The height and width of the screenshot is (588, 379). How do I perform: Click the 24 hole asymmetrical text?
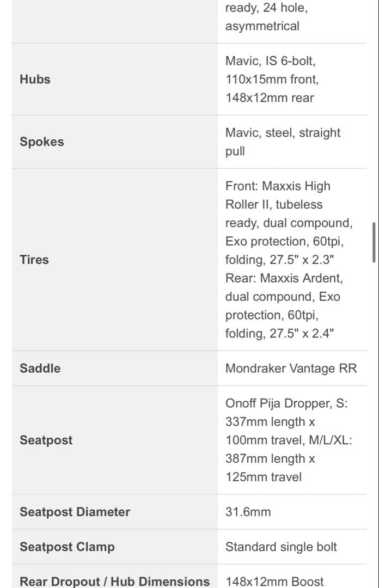(262, 17)
